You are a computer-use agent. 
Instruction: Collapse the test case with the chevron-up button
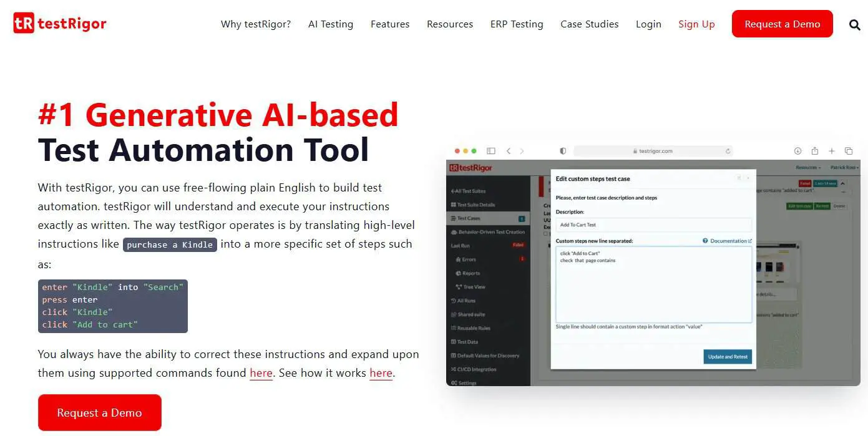(x=843, y=183)
